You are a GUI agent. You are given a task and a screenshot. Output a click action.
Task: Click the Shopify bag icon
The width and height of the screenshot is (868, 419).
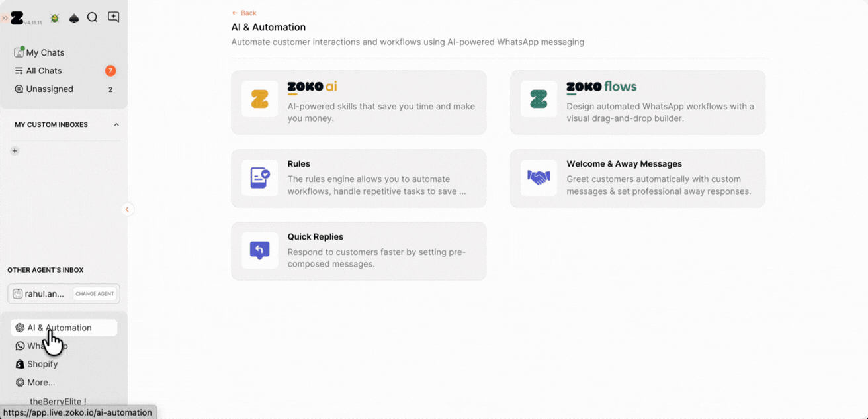(20, 364)
